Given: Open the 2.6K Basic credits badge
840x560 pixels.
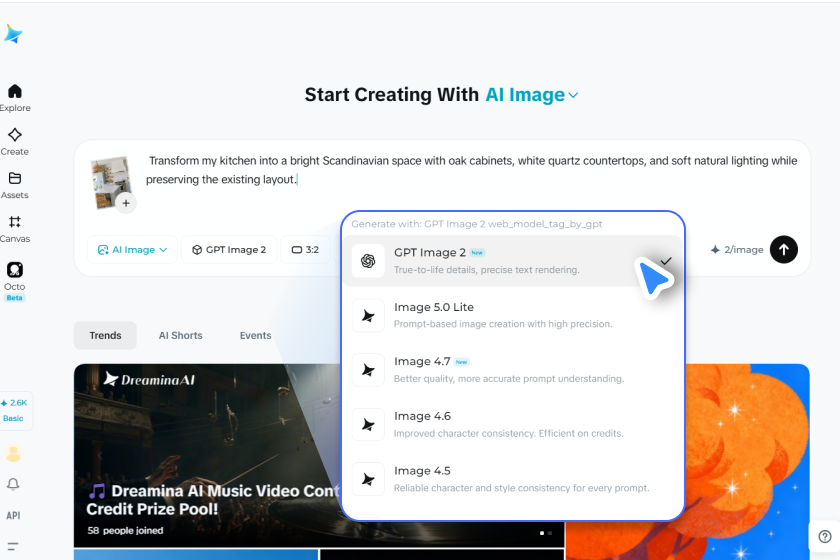Looking at the screenshot, I should coord(15,410).
